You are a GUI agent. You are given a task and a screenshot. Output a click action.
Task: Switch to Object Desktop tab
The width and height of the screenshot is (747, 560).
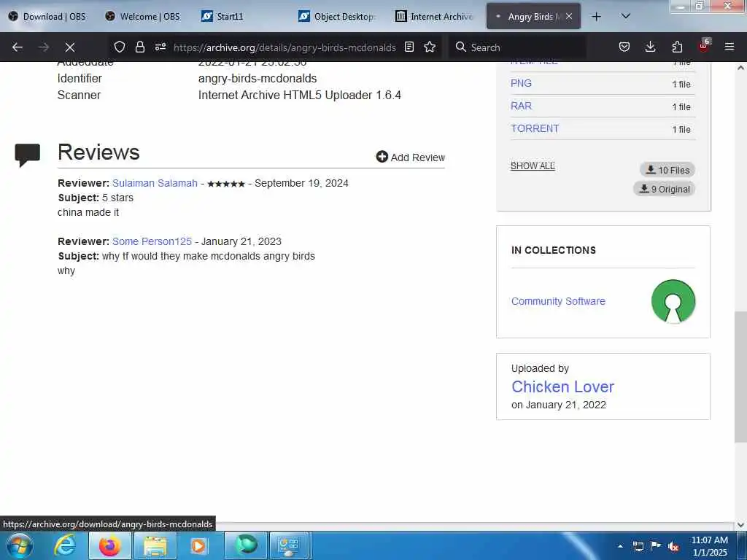337,17
